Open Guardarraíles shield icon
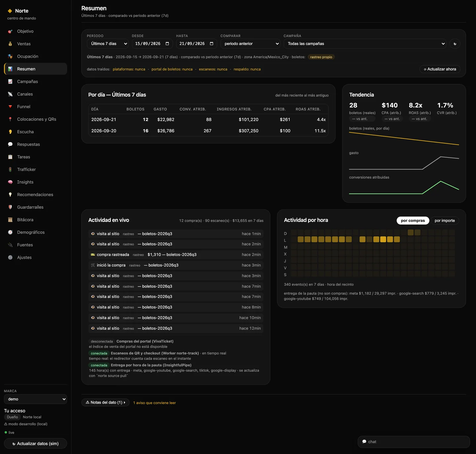The height and width of the screenshot is (454, 476). 10,207
